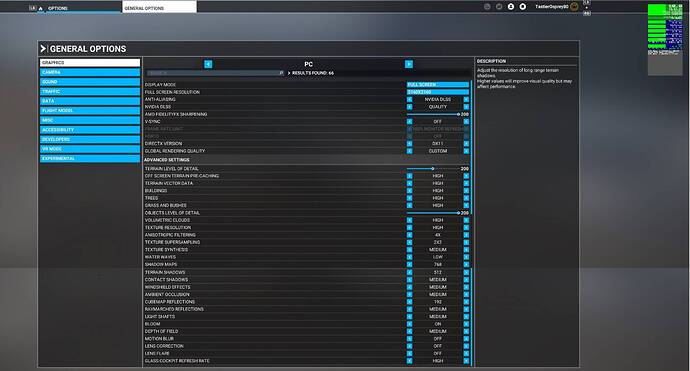
Task: Lower Texture Synthesis with left arrow
Action: [410, 250]
